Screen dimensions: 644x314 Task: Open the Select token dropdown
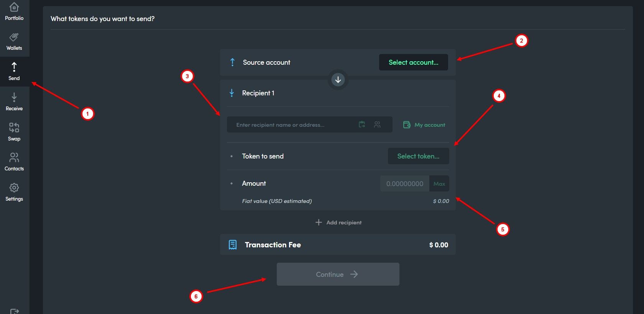(x=418, y=156)
